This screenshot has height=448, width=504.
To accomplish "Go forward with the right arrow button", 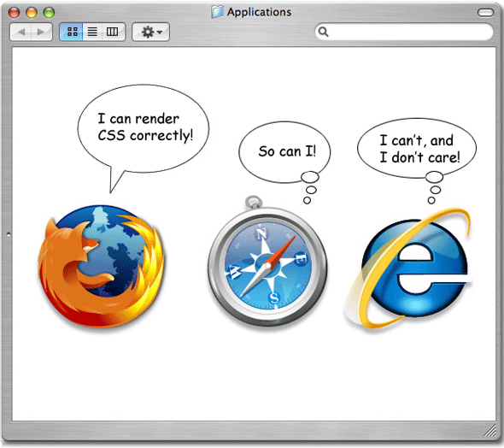I will 42,32.
